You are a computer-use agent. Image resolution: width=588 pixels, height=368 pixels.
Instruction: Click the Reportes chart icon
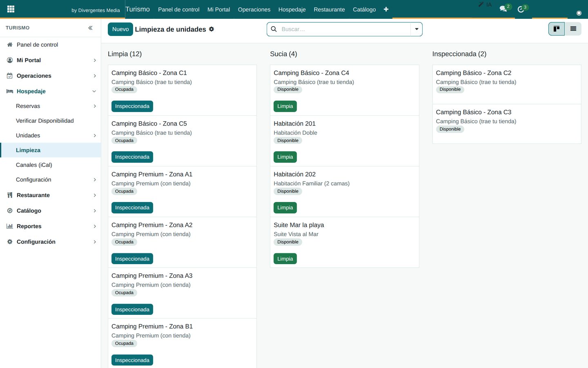point(10,226)
